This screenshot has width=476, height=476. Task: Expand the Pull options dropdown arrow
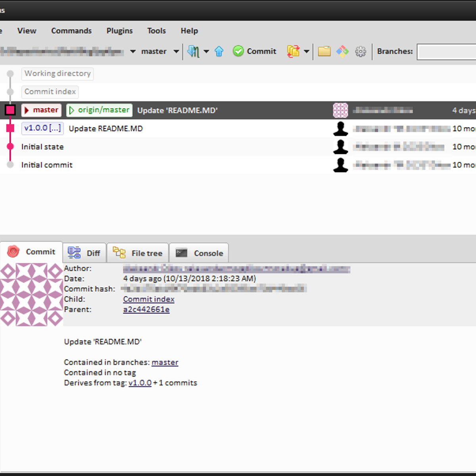coord(206,52)
